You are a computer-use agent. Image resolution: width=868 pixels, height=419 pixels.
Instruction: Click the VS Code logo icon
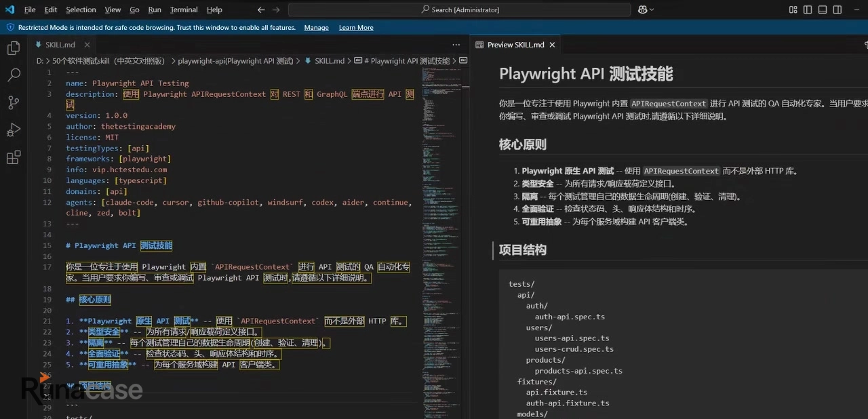(9, 9)
